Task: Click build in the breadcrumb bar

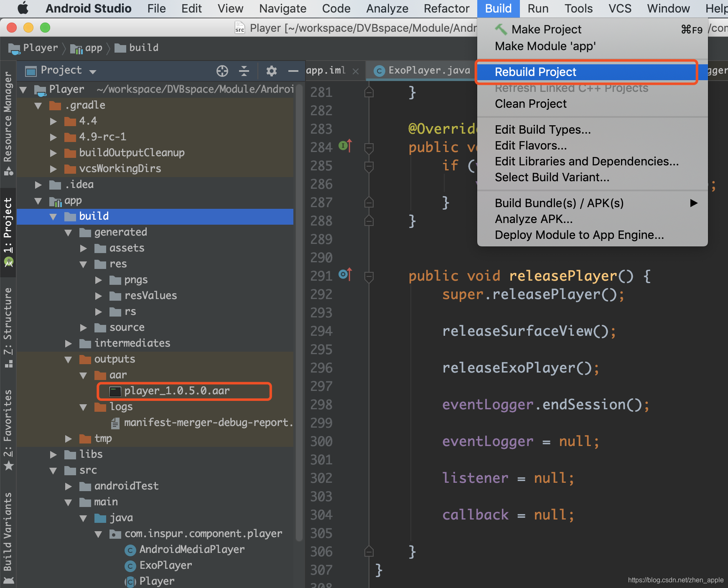Action: point(137,48)
